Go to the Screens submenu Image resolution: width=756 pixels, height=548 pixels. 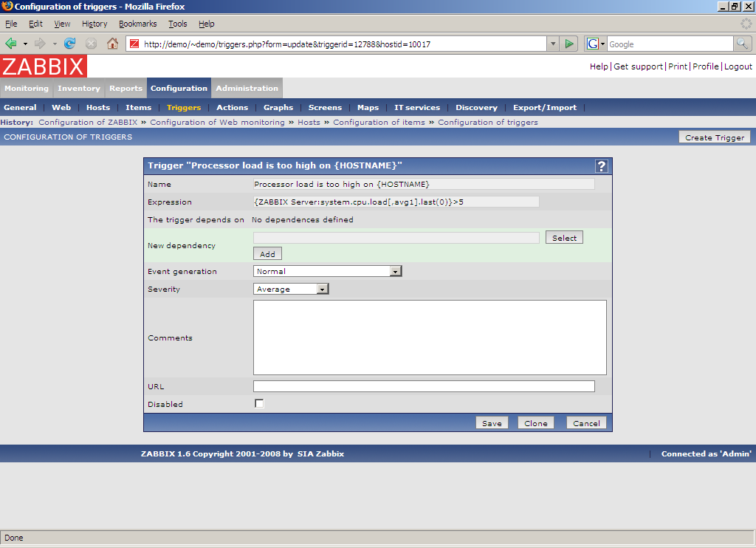[325, 108]
